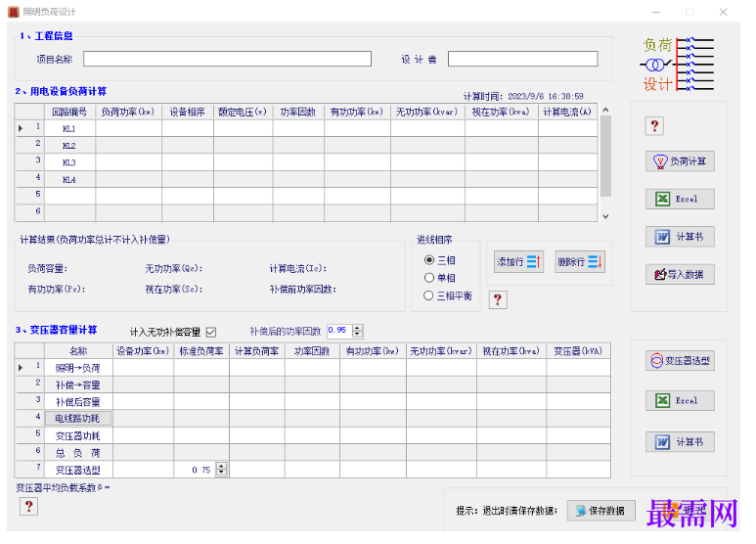Click the 计算电流(A) column header
756x544 pixels.
tap(567, 112)
